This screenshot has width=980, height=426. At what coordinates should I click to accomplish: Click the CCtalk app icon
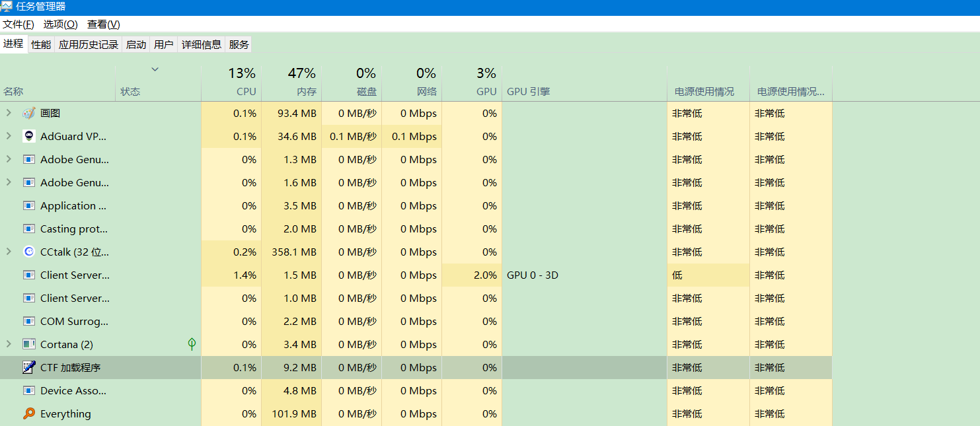click(28, 252)
